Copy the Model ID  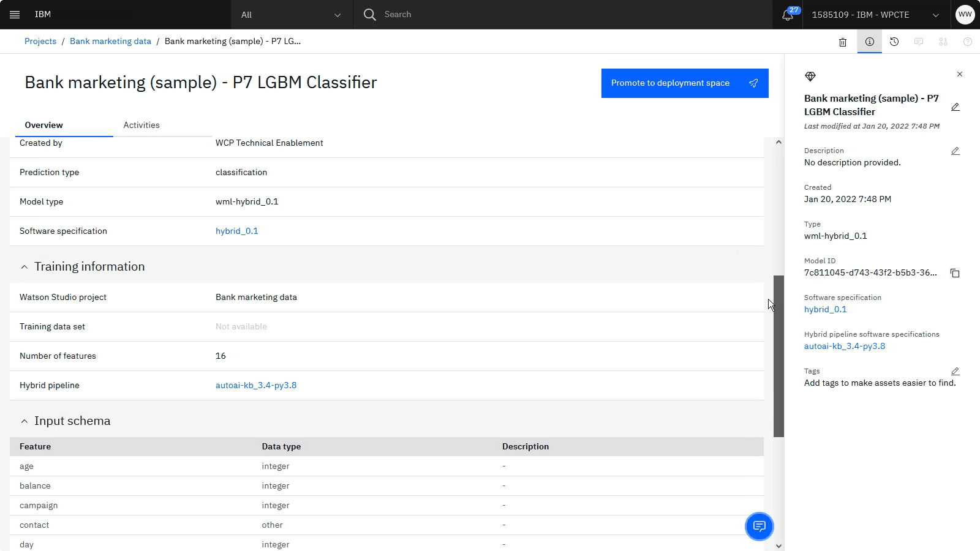955,273
